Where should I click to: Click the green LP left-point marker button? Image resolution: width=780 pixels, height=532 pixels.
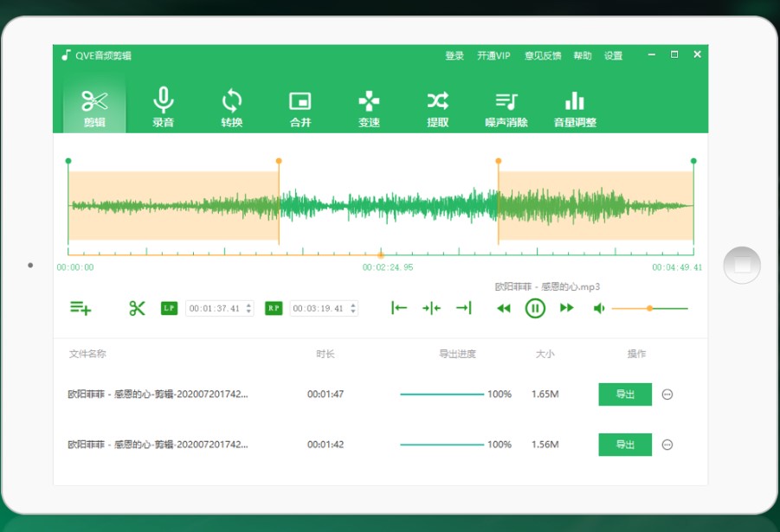[169, 308]
